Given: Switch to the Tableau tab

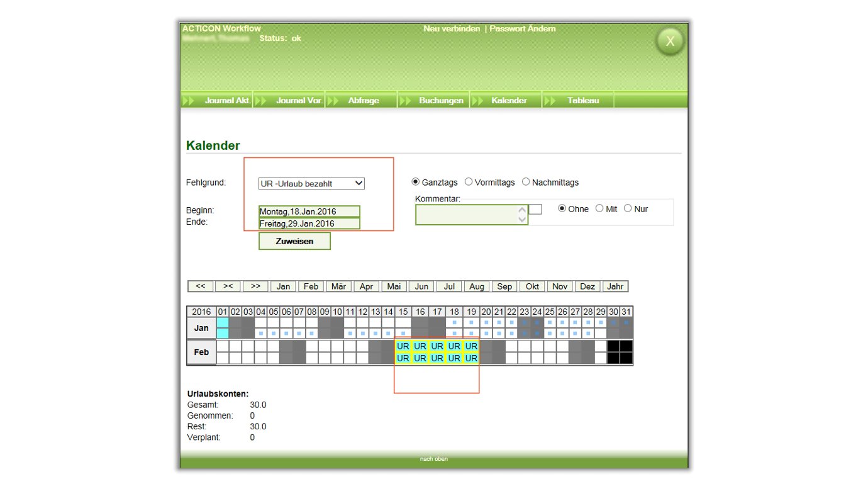Looking at the screenshot, I should coord(582,101).
